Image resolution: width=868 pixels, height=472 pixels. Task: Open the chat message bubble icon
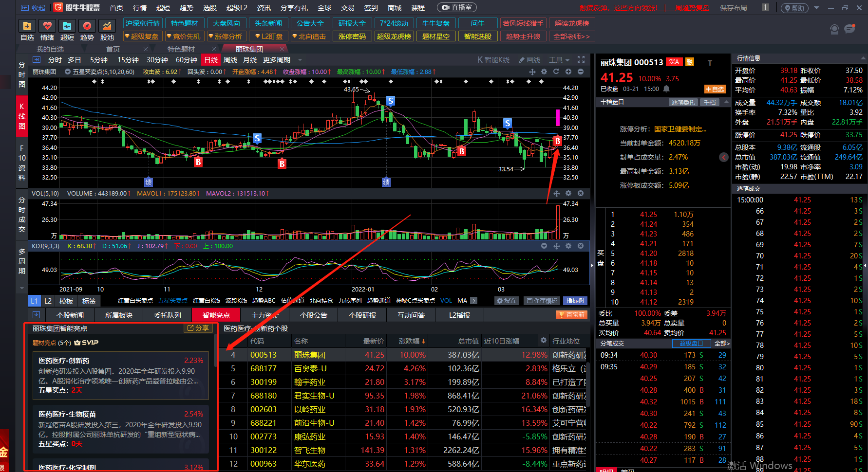click(x=850, y=29)
